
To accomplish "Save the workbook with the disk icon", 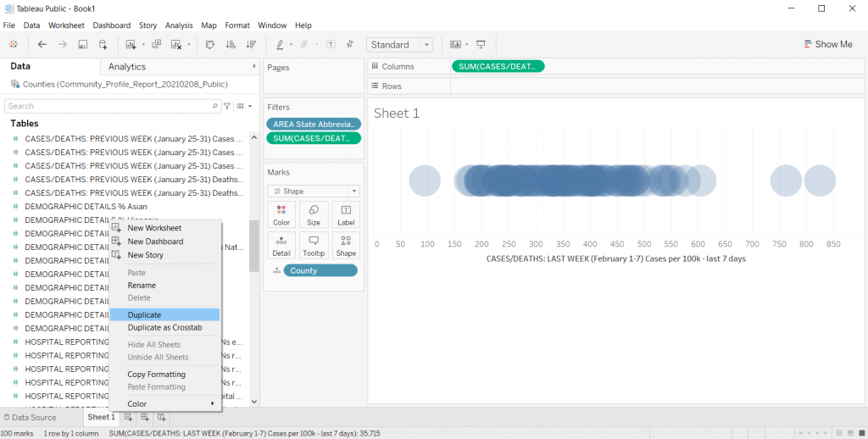I will pyautogui.click(x=83, y=44).
